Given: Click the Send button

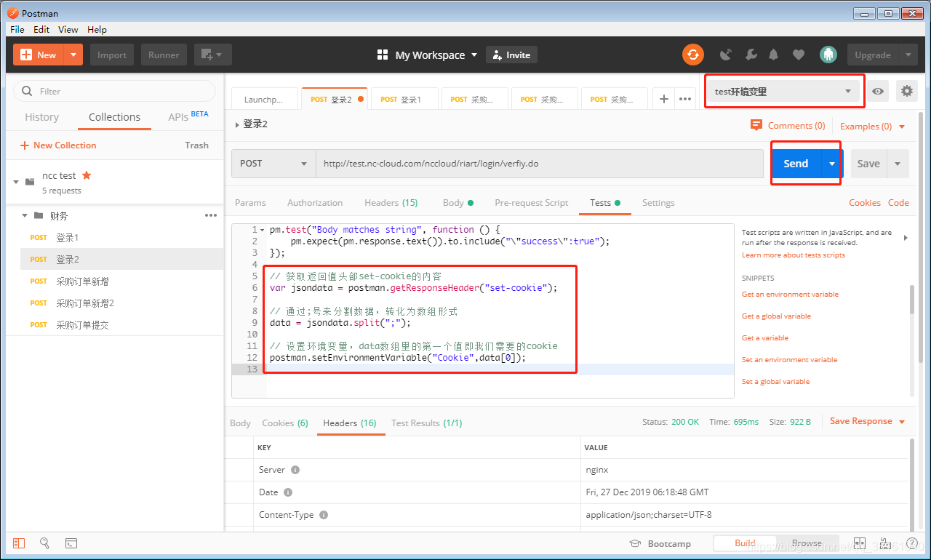Looking at the screenshot, I should coord(796,164).
